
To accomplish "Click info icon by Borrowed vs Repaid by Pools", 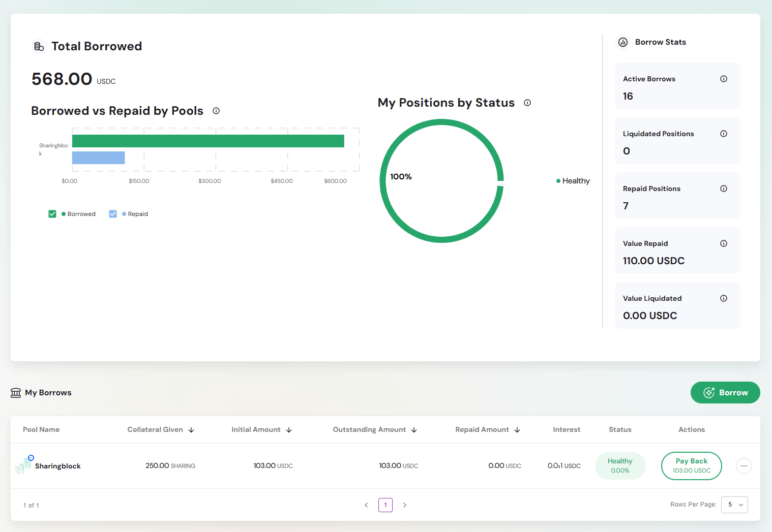I will tap(216, 111).
